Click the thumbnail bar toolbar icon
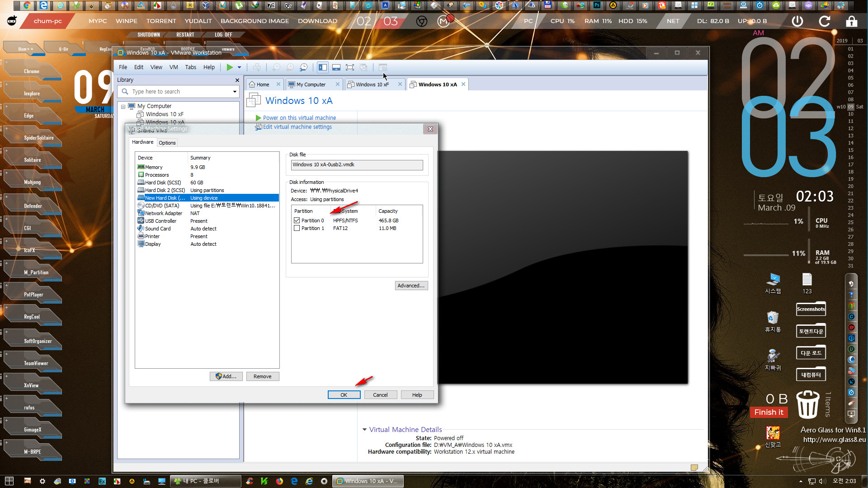The height and width of the screenshot is (488, 868). 336,67
